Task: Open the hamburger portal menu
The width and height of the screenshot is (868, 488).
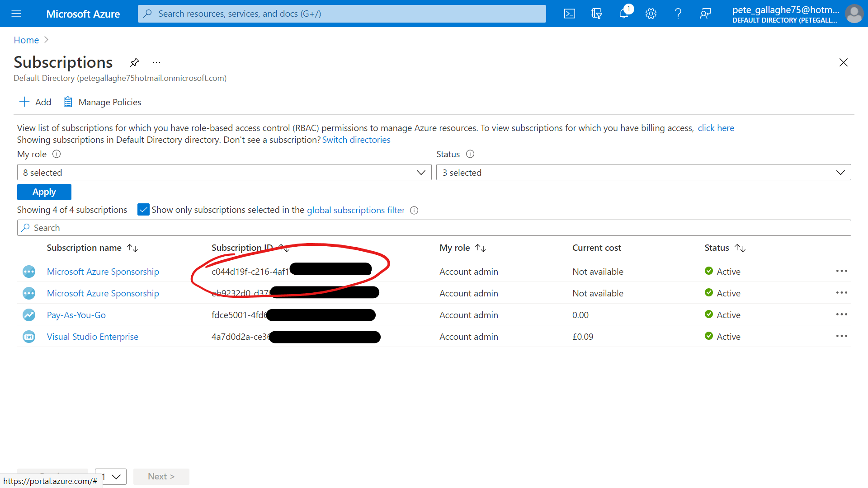Action: (x=16, y=14)
